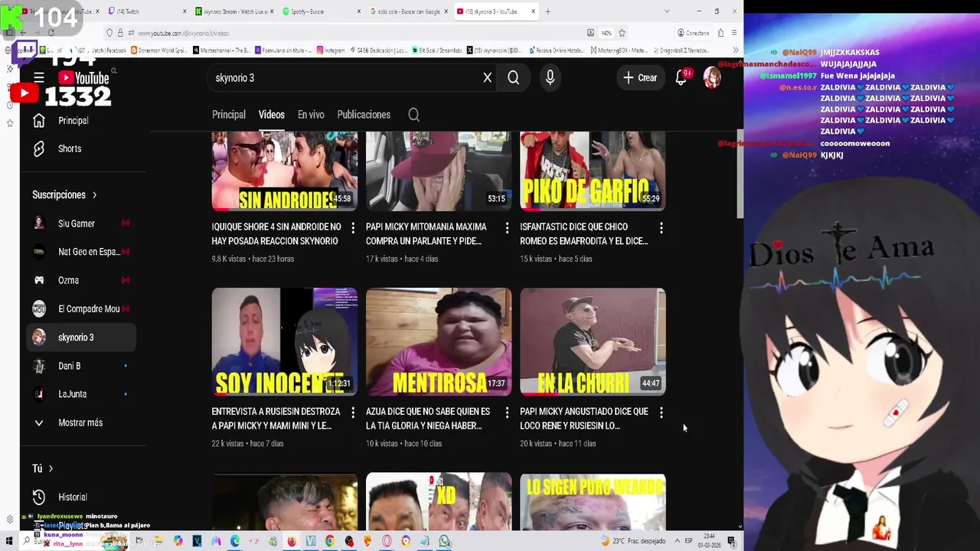
Task: Start voice search with the microphone
Action: [x=550, y=77]
